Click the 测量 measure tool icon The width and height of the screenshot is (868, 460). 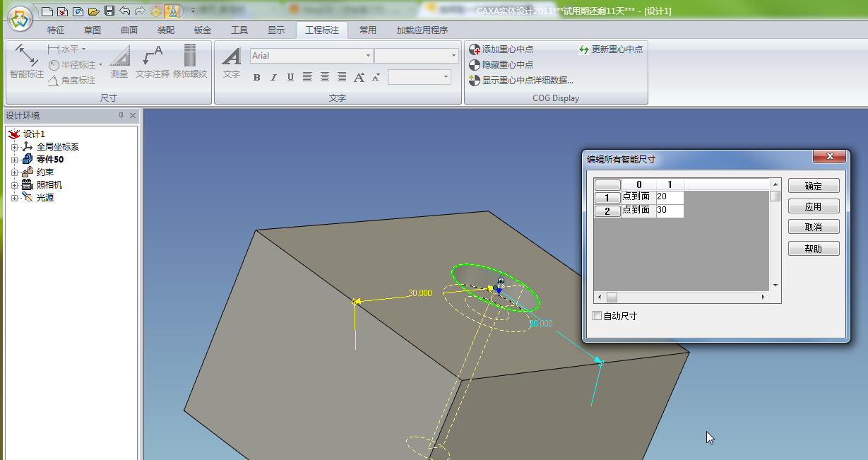click(119, 62)
